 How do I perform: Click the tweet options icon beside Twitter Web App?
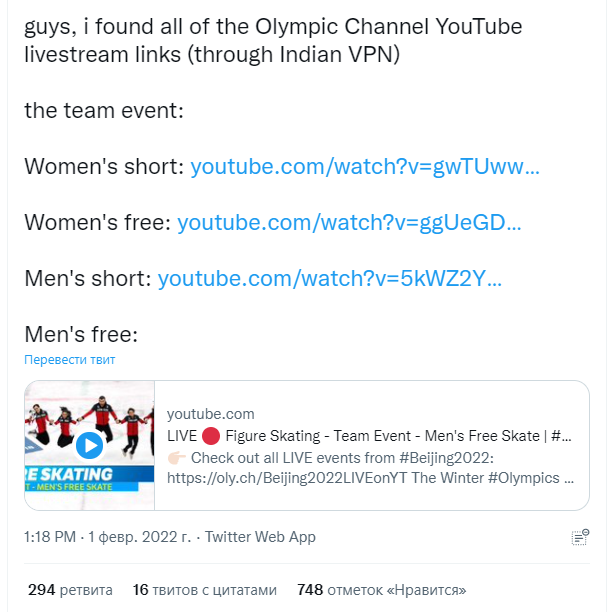[x=579, y=538]
